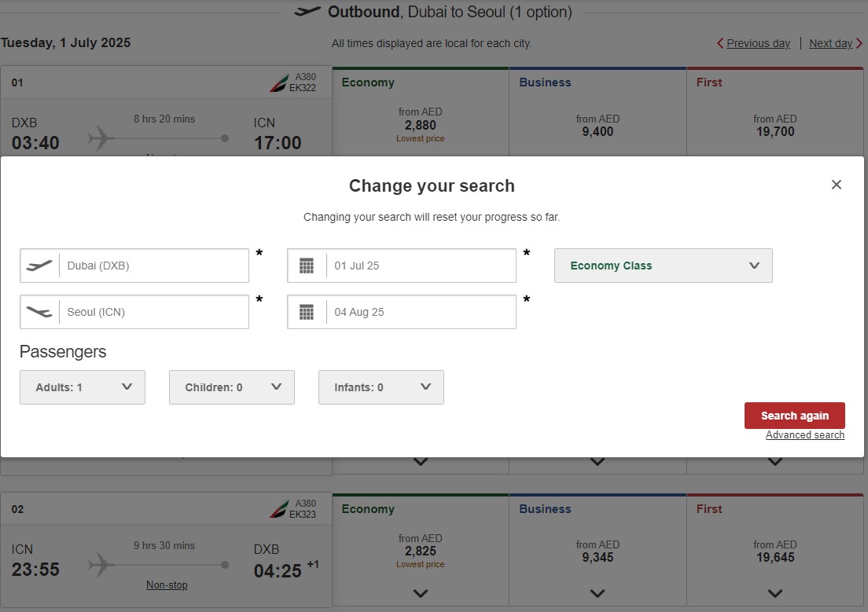Screen dimensions: 868x612
Task: Open the Adults: 1 dropdown
Action: 83,387
